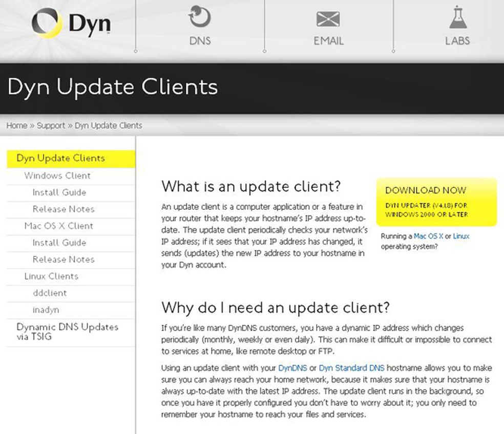Click the Home breadcrumb link
504x434 pixels.
tap(17, 125)
